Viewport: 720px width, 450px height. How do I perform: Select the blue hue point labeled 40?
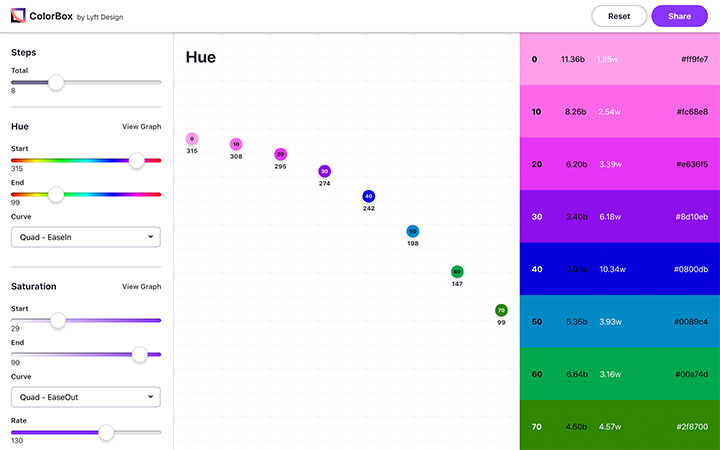(x=369, y=196)
